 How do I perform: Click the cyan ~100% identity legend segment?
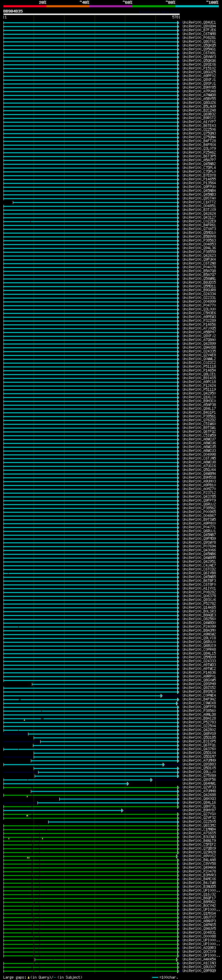click(x=197, y=7)
